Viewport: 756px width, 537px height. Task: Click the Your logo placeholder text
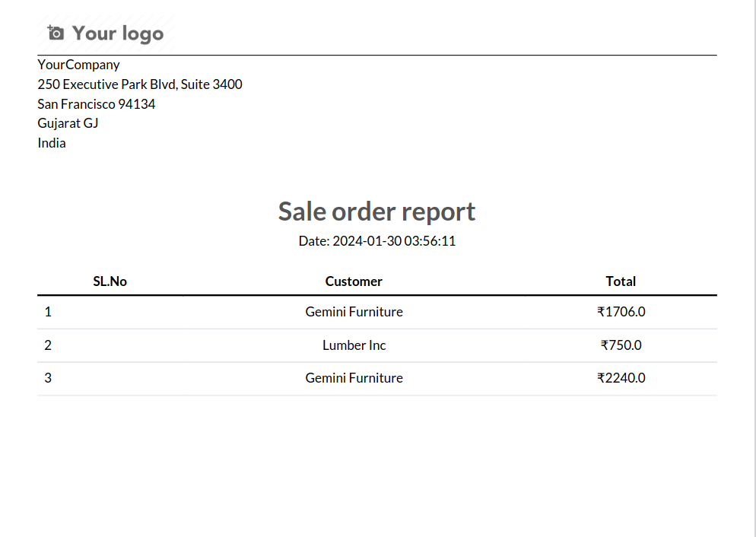point(118,33)
